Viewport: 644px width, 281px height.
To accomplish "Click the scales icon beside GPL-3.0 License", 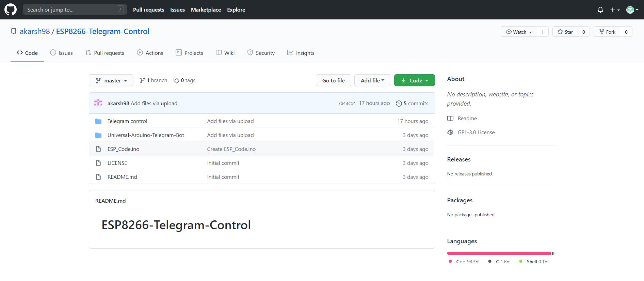I will coord(450,132).
